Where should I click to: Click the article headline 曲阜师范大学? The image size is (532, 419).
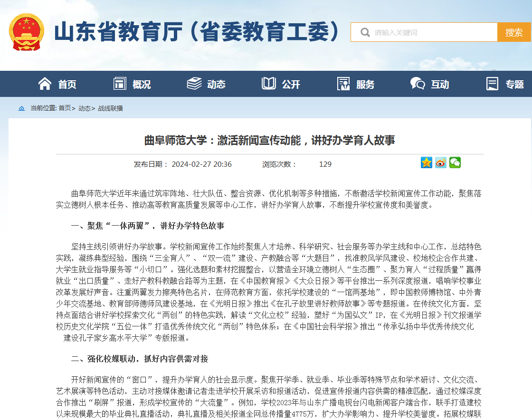tap(269, 140)
